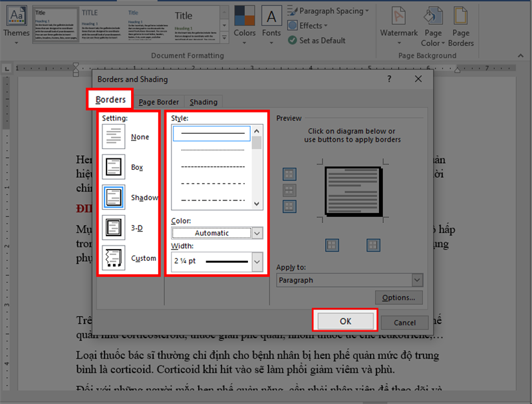Viewport: 532px width, 404px height.
Task: Choose the all-caps TITLE style set thumbnail
Action: tap(102, 25)
